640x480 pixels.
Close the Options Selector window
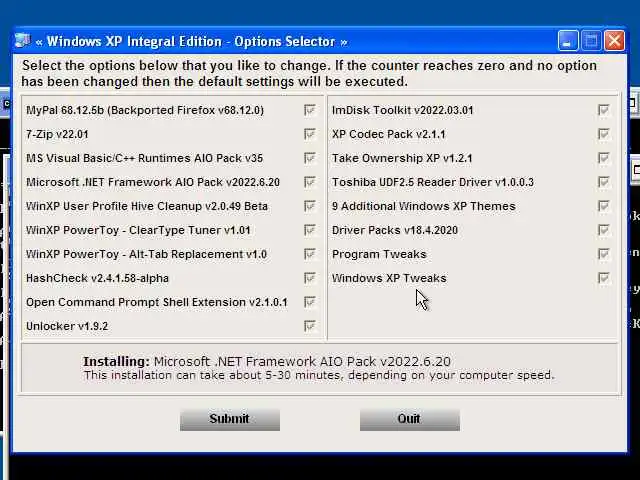point(614,41)
